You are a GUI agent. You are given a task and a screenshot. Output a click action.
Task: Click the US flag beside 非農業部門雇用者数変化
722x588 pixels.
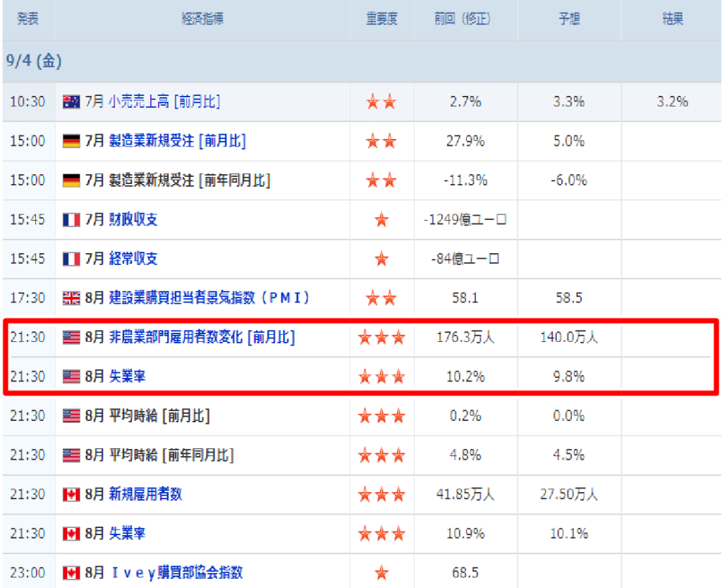[71, 338]
